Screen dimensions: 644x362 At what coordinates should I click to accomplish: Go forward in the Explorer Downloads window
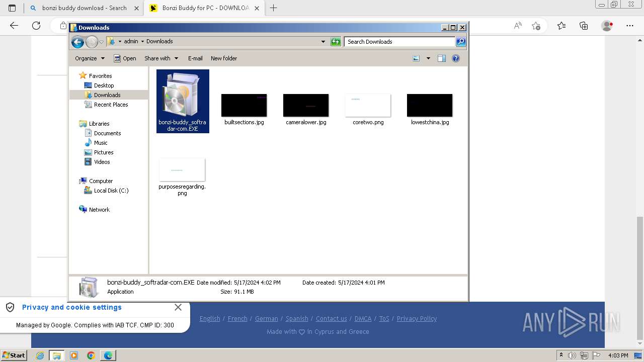pyautogui.click(x=92, y=42)
